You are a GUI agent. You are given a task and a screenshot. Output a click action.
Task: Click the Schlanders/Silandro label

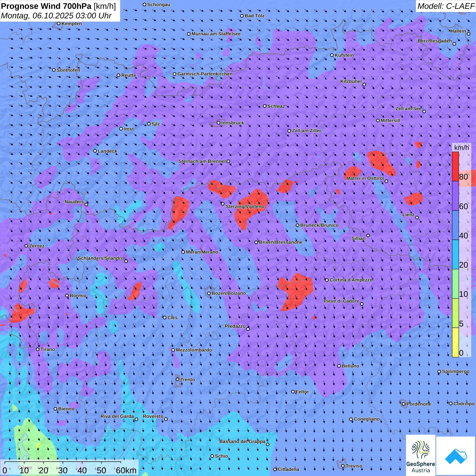click(x=101, y=258)
